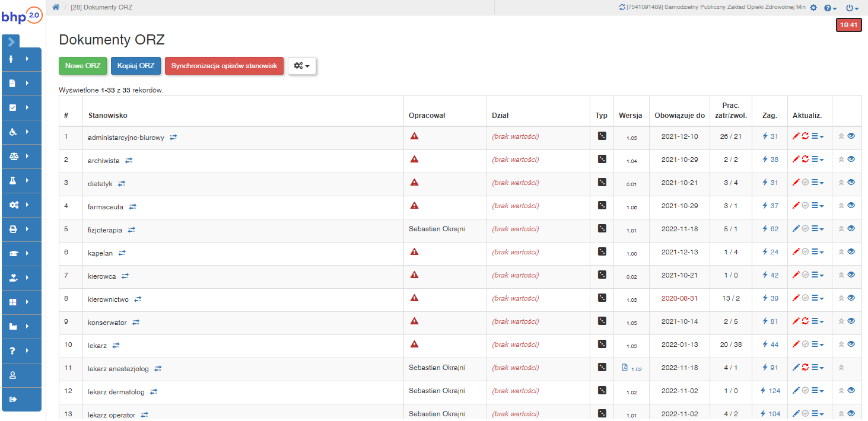868x421 pixels.
Task: Expand the list actions dropdown for kierownictwo row
Action: click(x=818, y=298)
